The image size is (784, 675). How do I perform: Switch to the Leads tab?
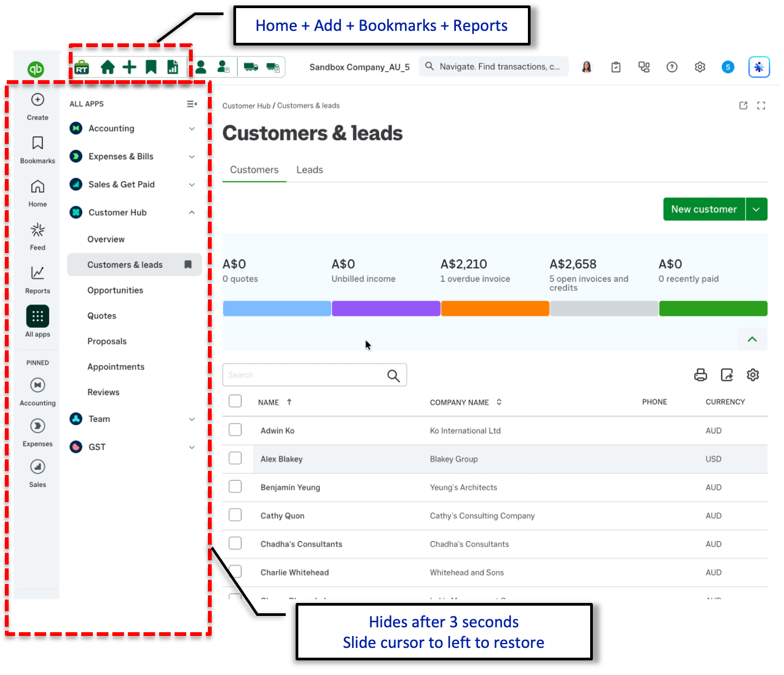(x=310, y=170)
